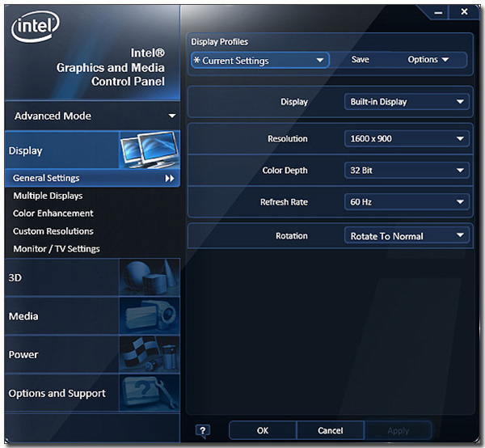The height and width of the screenshot is (448, 485).
Task: Open the 3D shapes thumbnail icon
Action: pyautogui.click(x=150, y=277)
